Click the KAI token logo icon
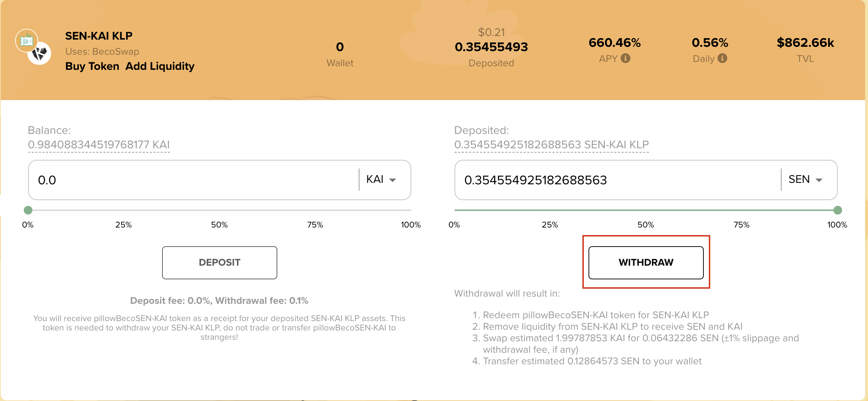 (x=40, y=53)
